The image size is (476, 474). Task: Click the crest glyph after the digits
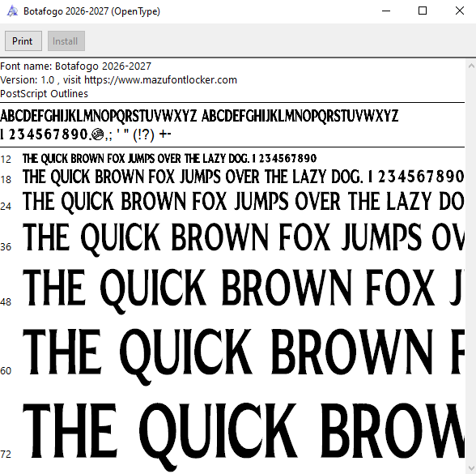(x=97, y=135)
